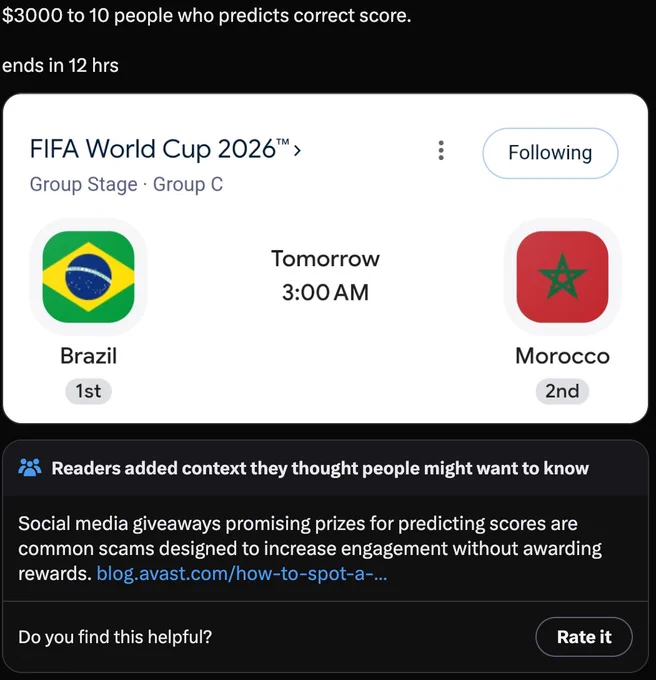This screenshot has height=680, width=656.
Task: Expand FIFA World Cup 2026 chevron arrow
Action: click(297, 150)
